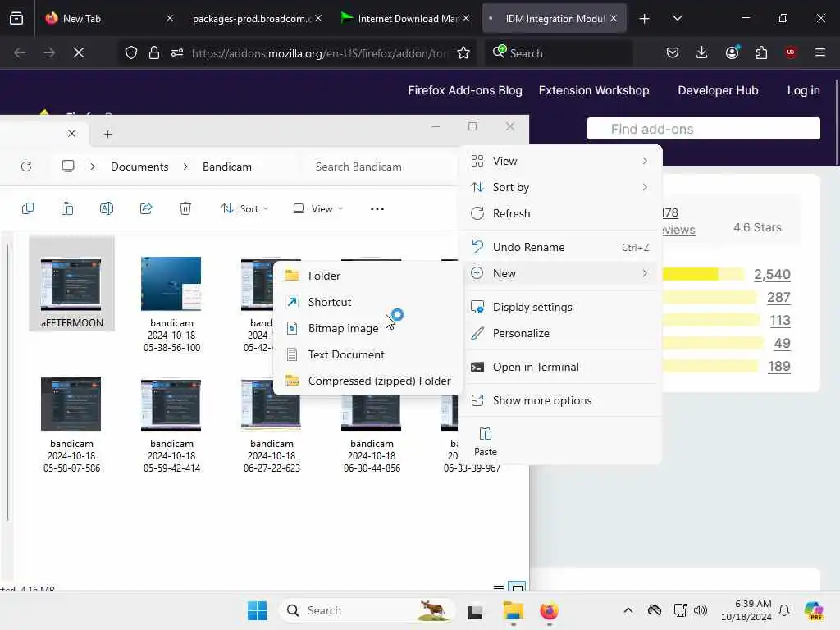This screenshot has height=630, width=840.
Task: Open Firefox from the taskbar
Action: tap(549, 610)
